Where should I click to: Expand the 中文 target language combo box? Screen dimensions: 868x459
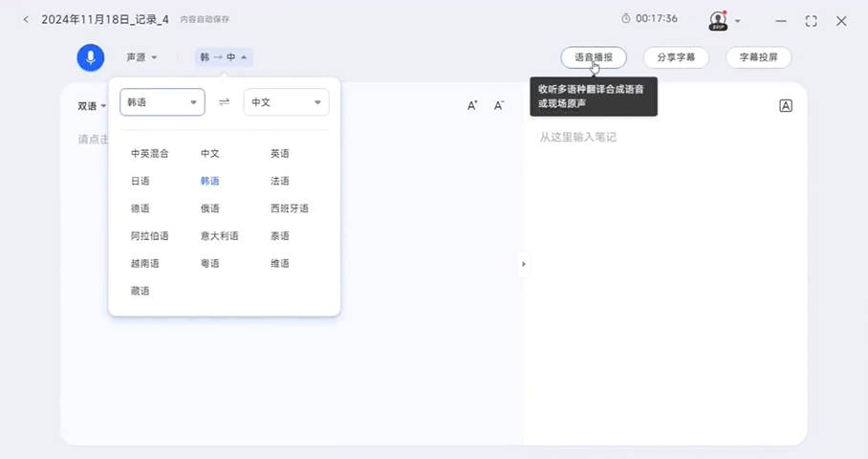(286, 102)
